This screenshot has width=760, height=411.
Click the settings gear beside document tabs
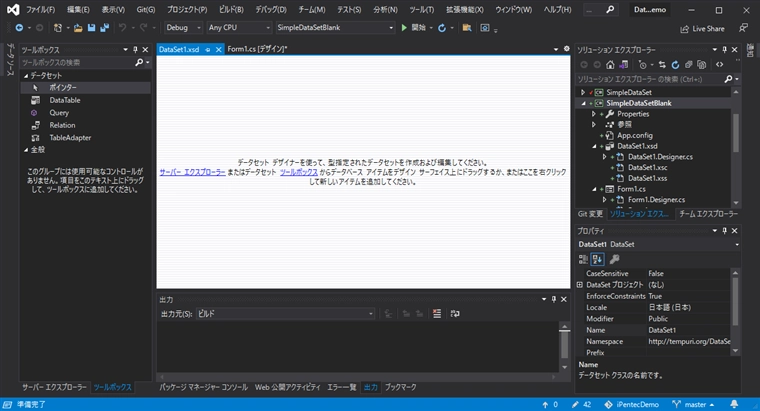(x=567, y=49)
